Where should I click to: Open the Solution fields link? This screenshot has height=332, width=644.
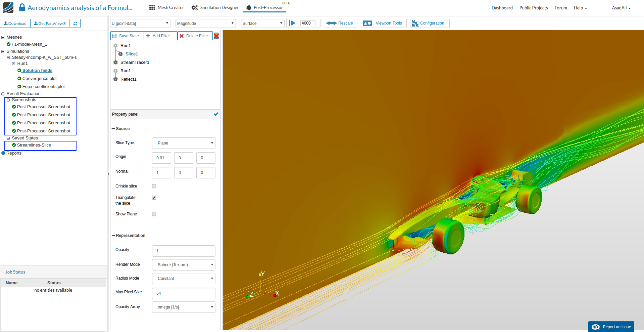pyautogui.click(x=37, y=71)
